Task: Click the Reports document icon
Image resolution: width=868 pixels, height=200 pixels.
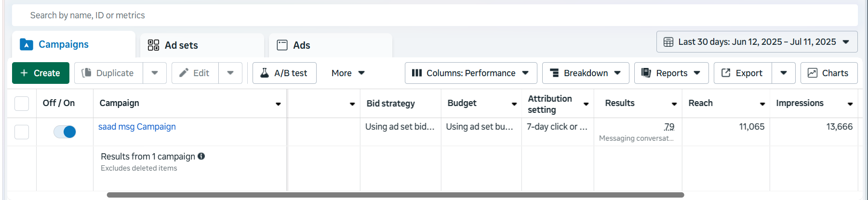Action: (646, 73)
